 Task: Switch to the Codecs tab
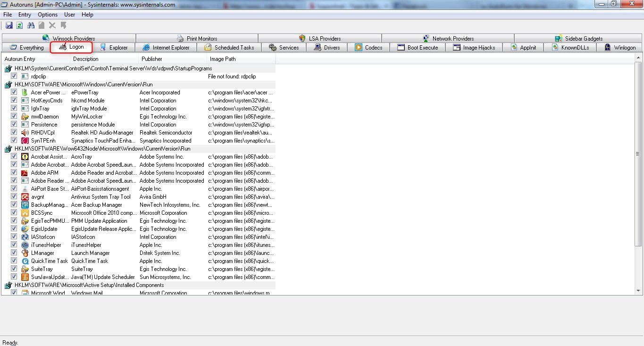coord(368,48)
